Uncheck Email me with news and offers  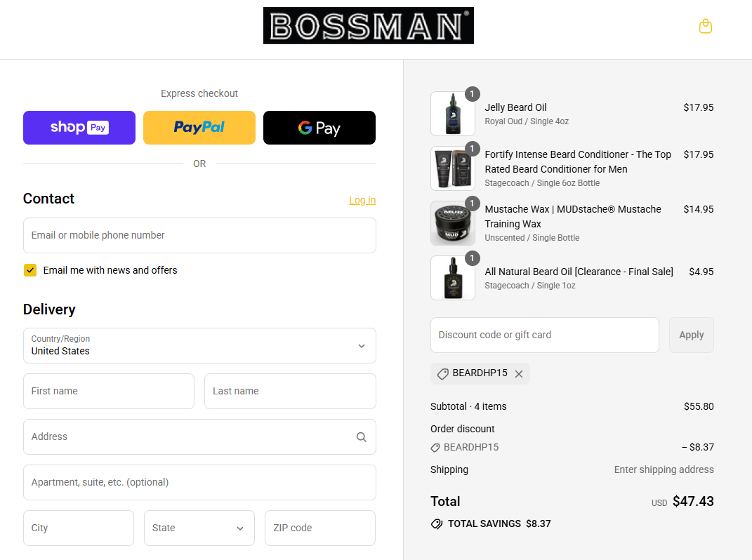pyautogui.click(x=30, y=270)
